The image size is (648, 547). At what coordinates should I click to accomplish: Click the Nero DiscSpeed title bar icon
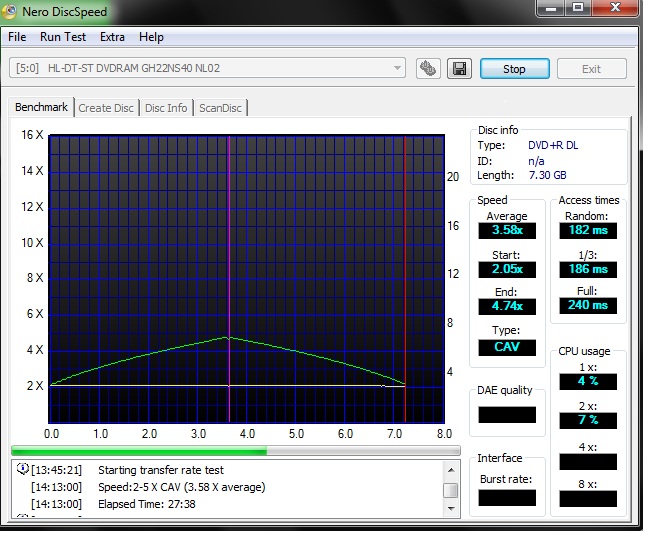(x=9, y=12)
